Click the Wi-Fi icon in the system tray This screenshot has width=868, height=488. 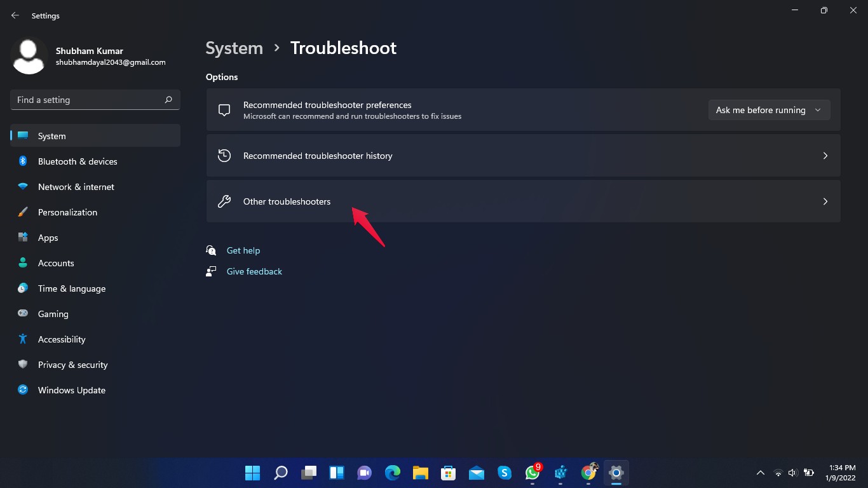click(778, 473)
